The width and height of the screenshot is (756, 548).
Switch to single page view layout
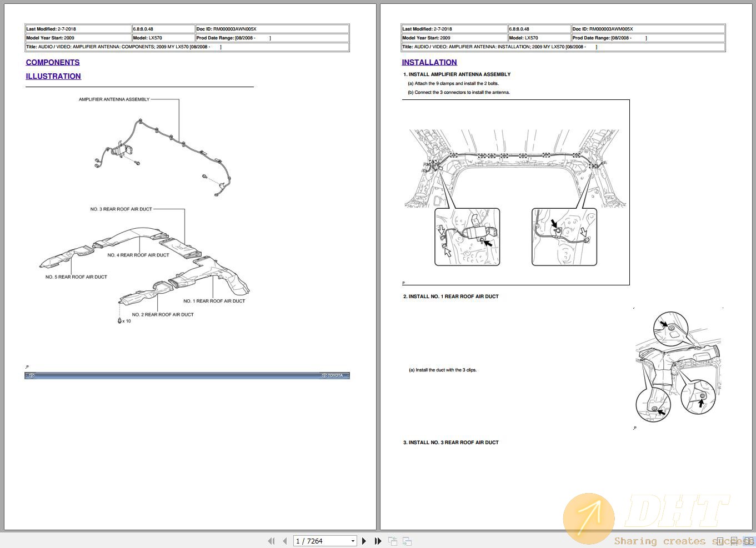pos(720,541)
